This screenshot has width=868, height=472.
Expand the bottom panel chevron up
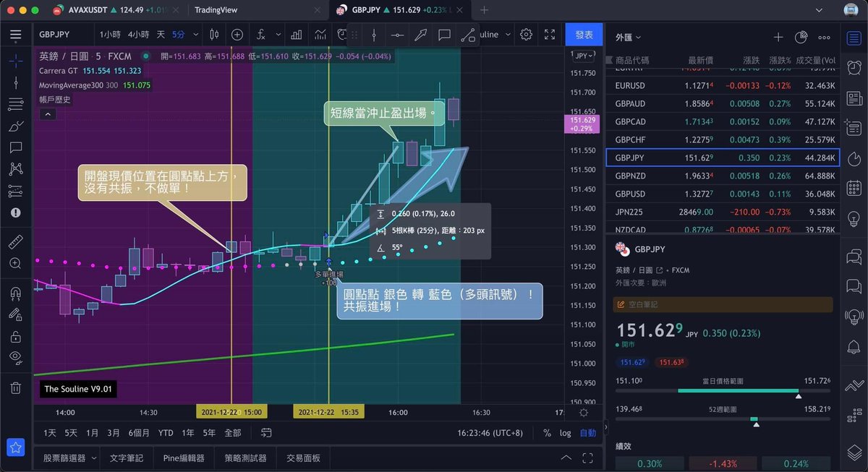(x=566, y=458)
